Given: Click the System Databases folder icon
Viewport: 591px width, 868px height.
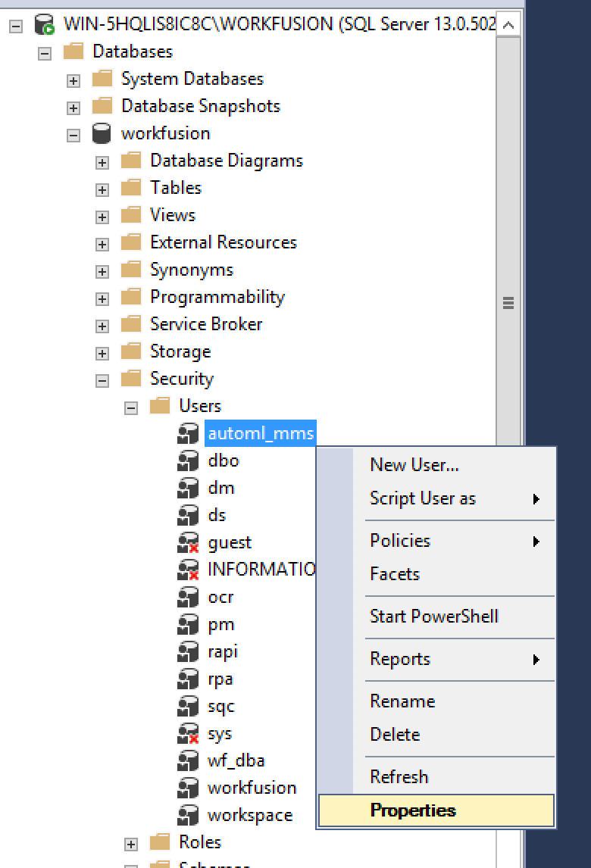Looking at the screenshot, I should (102, 79).
